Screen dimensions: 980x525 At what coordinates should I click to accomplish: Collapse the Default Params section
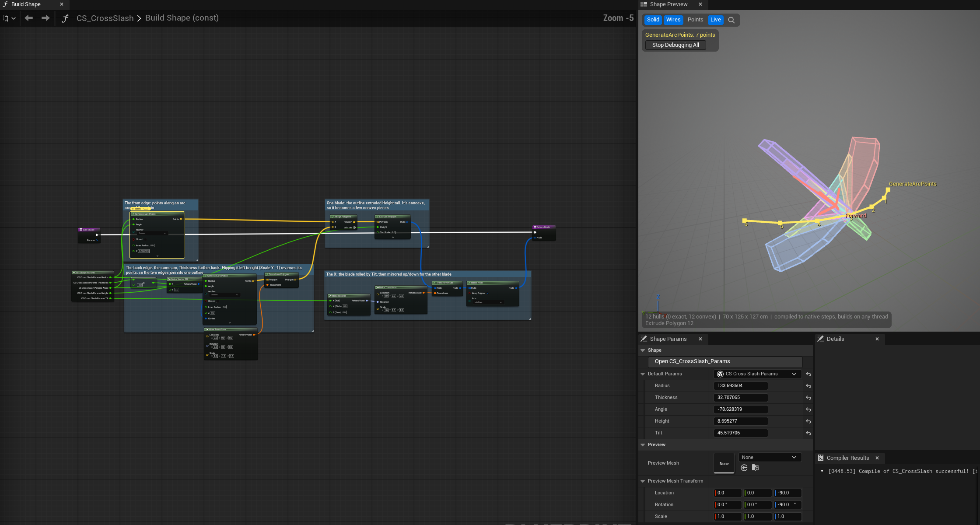(x=643, y=374)
